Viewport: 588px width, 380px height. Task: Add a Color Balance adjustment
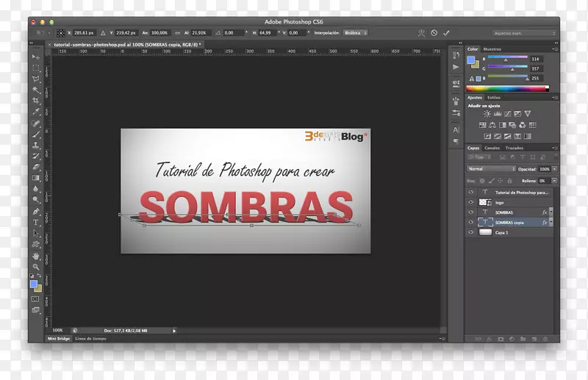492,125
